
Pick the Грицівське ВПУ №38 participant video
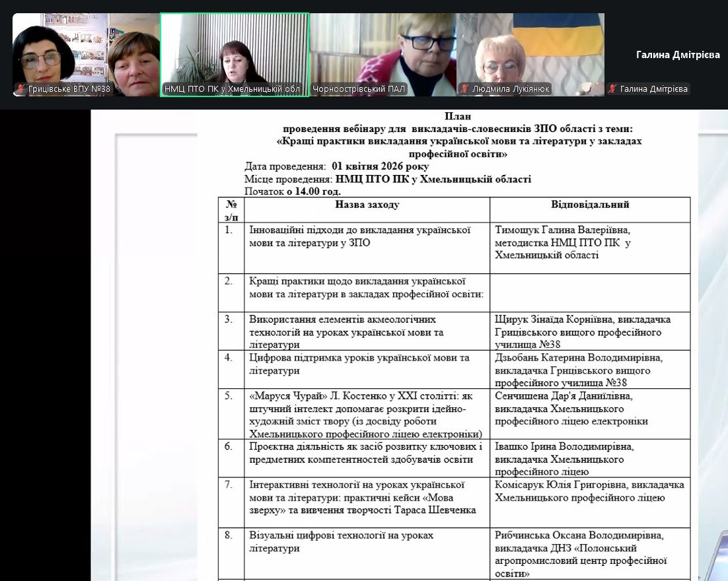86,53
